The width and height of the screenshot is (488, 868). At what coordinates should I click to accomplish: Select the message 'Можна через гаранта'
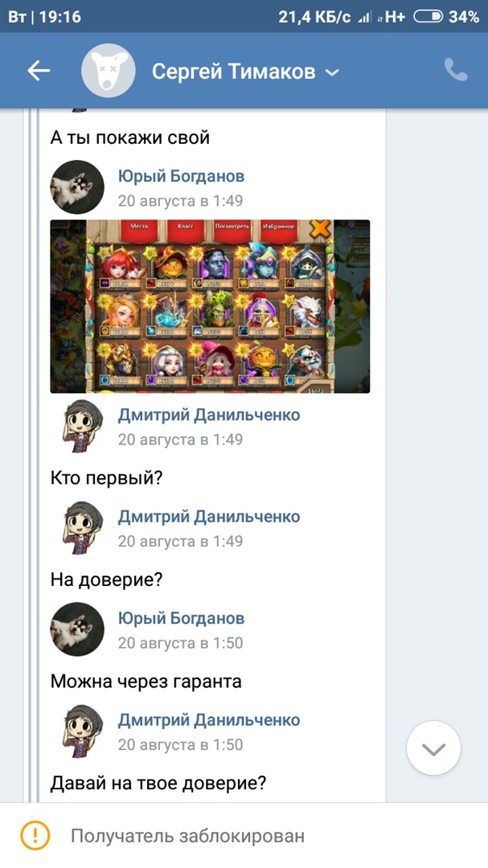click(x=146, y=682)
